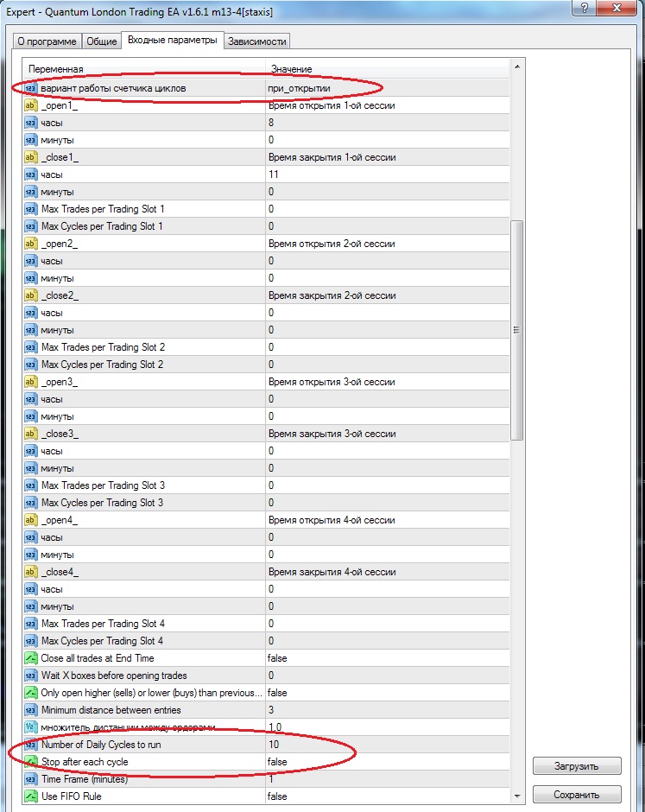Click the string icon next to _open3_
This screenshot has height=812, width=645.
[x=31, y=382]
